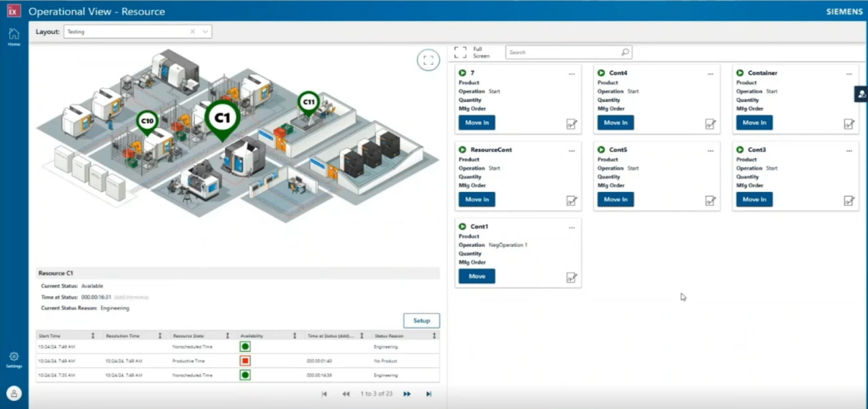Viewport: 868px width, 409px height.
Task: Click the green availability indicator in the first row
Action: tap(245, 347)
